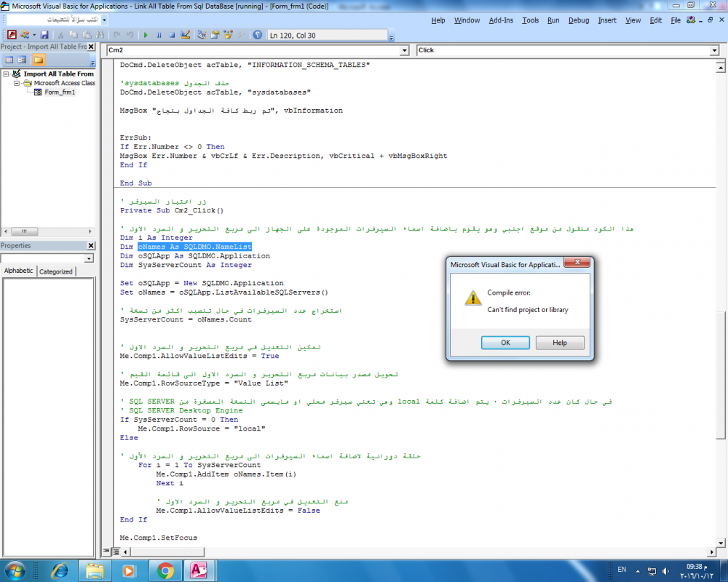Toggle Folders icon in Project pane
Viewport: 728px width, 582px height.
(x=39, y=60)
